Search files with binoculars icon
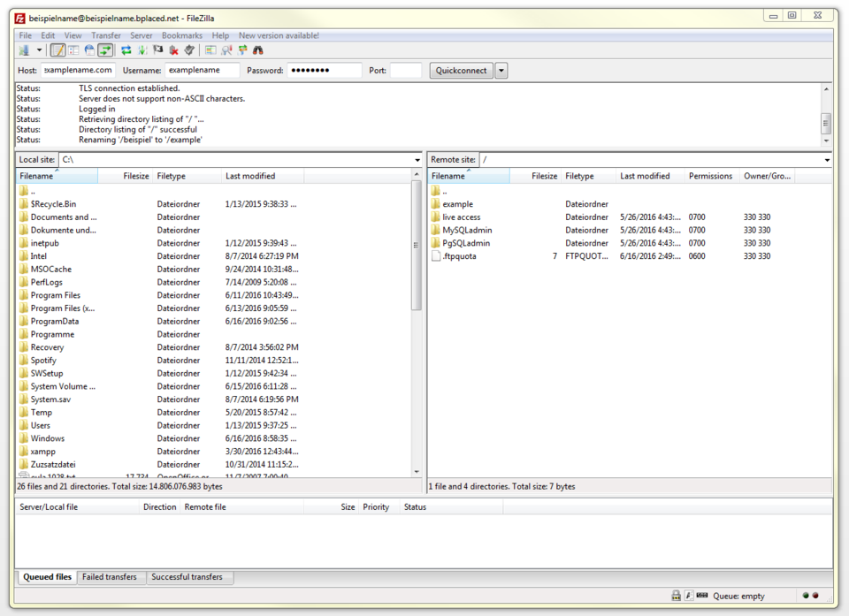The width and height of the screenshot is (849, 616). tap(257, 50)
